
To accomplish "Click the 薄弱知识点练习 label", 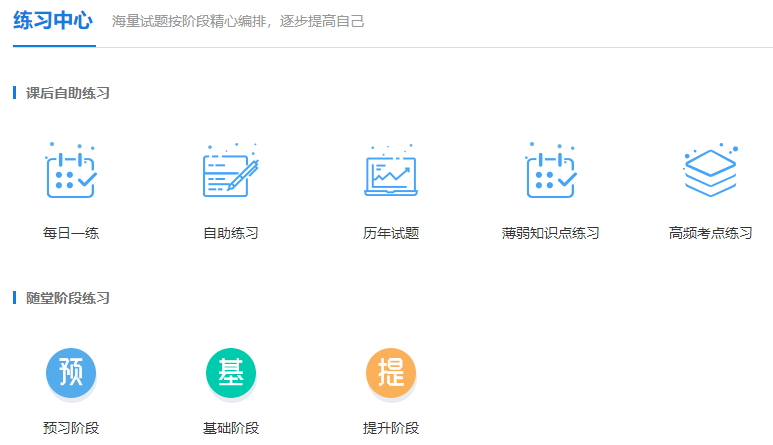I will (551, 233).
